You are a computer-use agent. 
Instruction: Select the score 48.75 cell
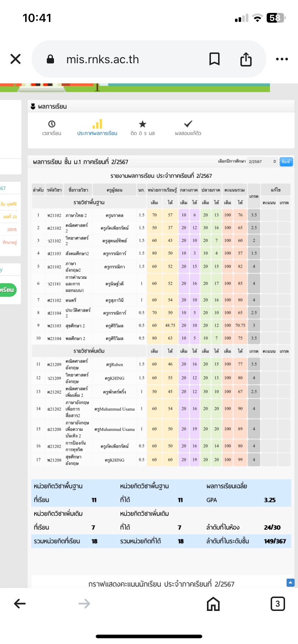coord(170,326)
